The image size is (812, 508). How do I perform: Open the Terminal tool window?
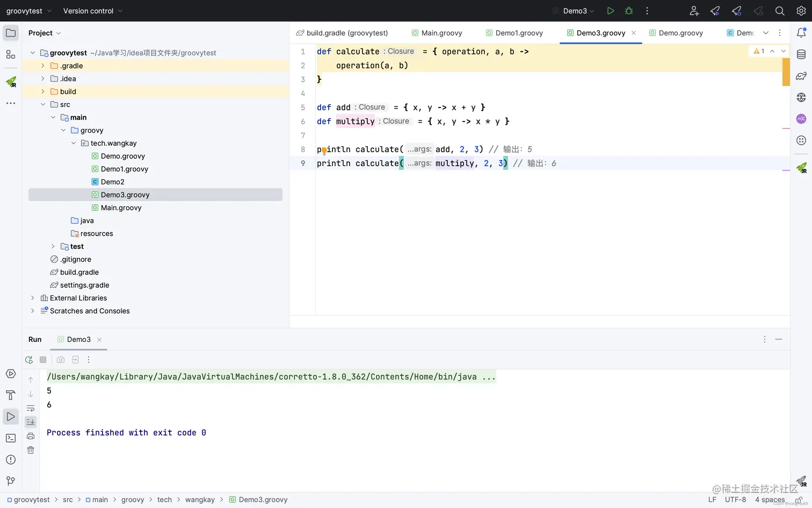click(11, 438)
